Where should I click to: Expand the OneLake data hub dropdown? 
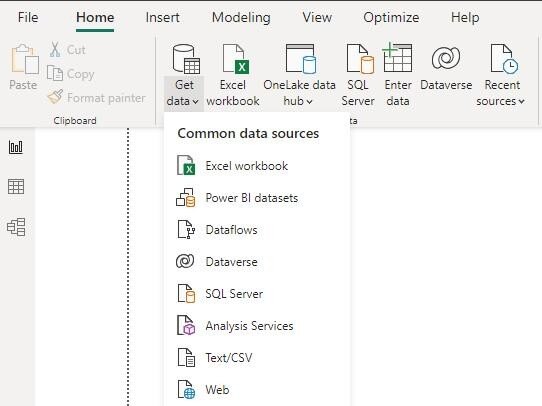pyautogui.click(x=309, y=102)
